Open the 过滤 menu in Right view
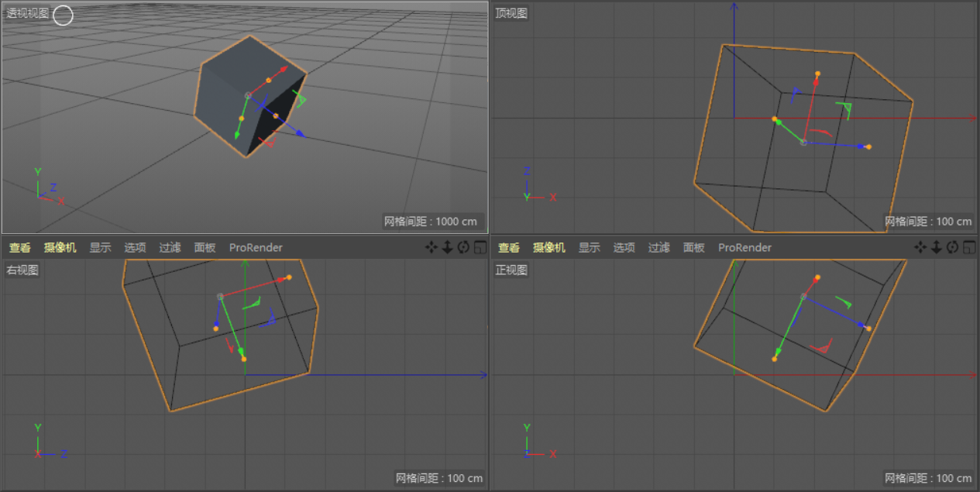 pos(170,247)
